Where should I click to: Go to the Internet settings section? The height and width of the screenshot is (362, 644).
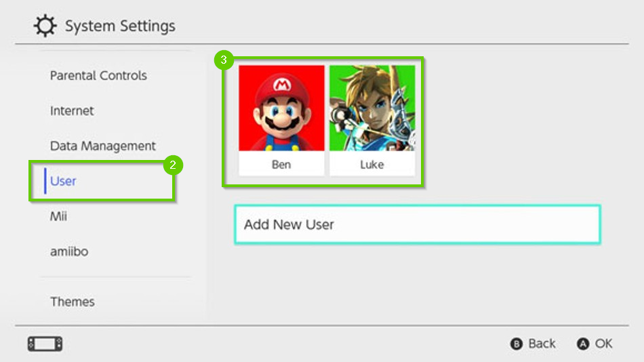[72, 110]
